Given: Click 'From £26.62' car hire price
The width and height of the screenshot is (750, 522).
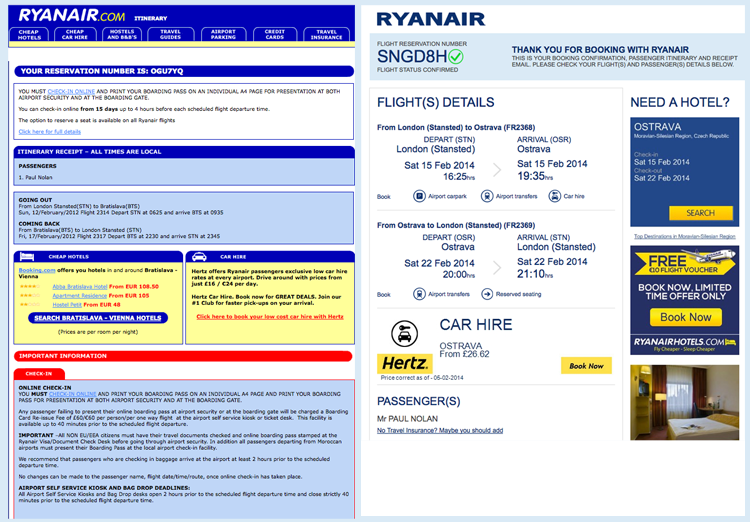Looking at the screenshot, I should [464, 355].
